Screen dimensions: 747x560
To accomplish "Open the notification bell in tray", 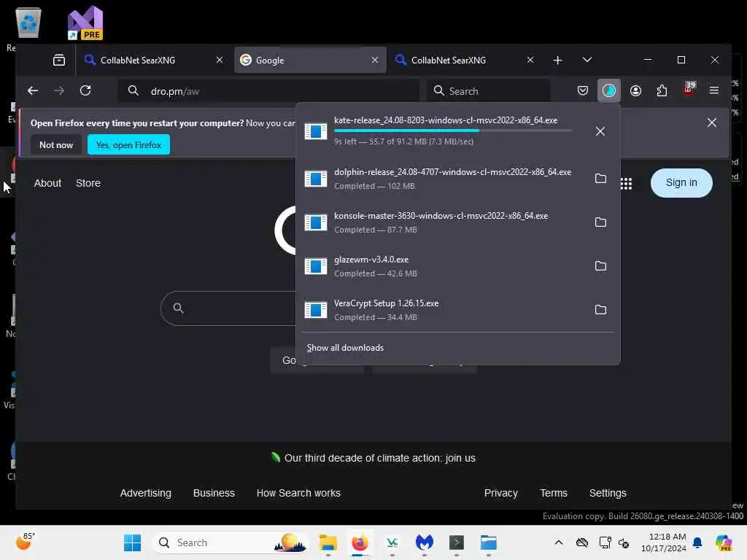I will 697,542.
